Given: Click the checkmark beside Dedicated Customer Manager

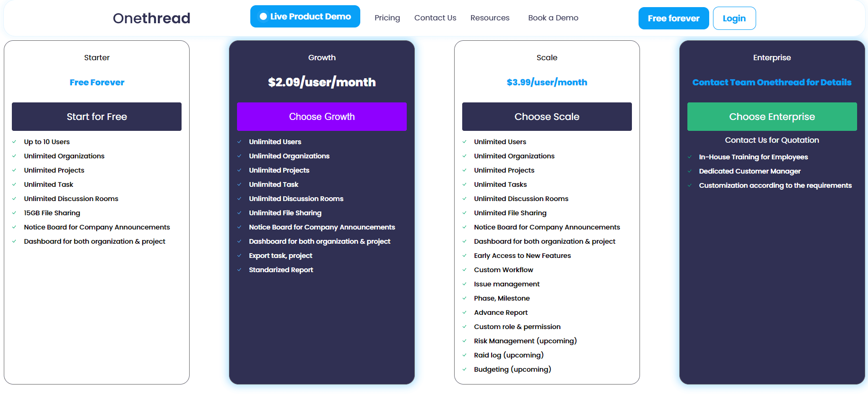Looking at the screenshot, I should click(689, 171).
